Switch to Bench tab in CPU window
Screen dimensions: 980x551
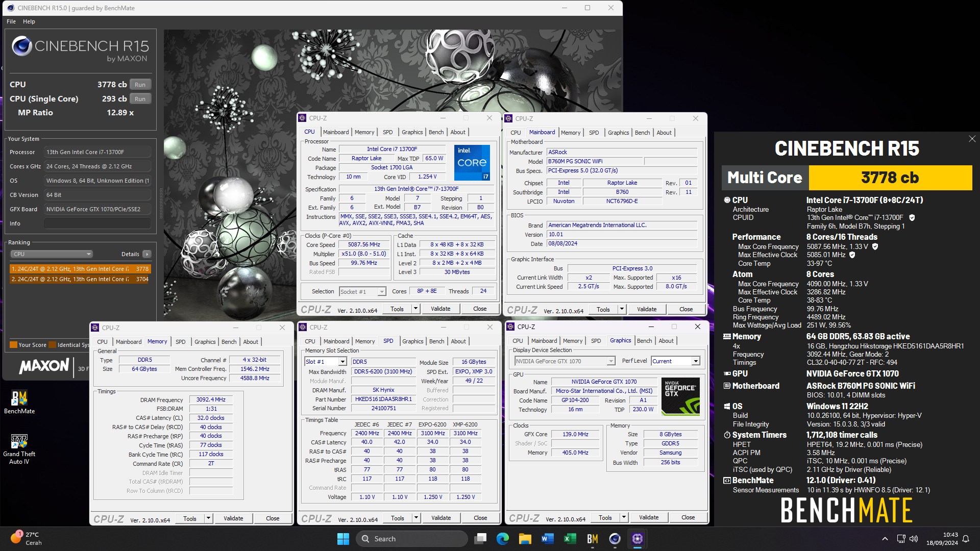coord(436,132)
